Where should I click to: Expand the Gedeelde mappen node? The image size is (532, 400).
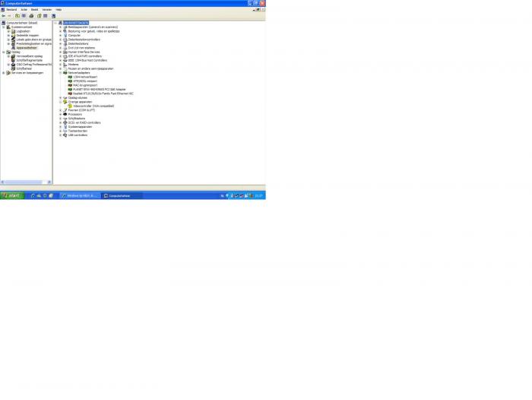[8, 35]
